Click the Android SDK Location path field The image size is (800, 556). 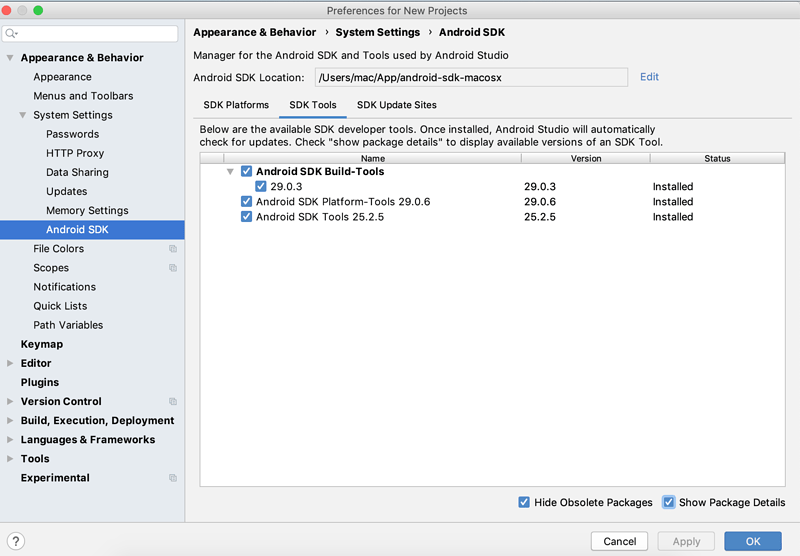(471, 78)
